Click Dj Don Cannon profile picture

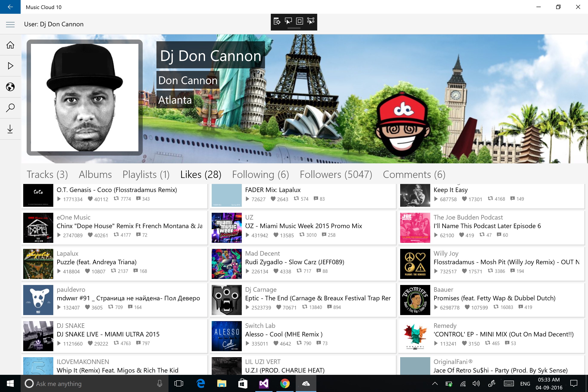coord(84,98)
